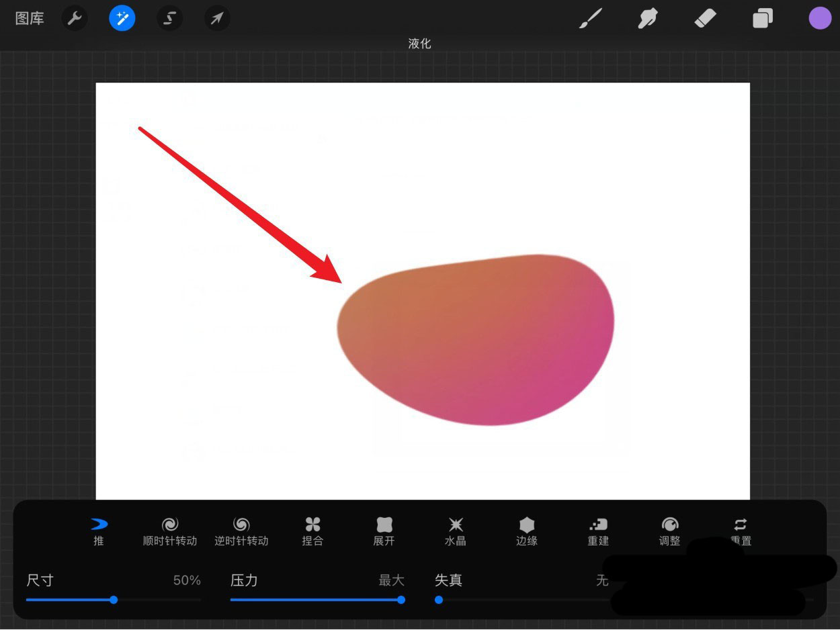Open the Adjust (调整) liquify option

(669, 531)
